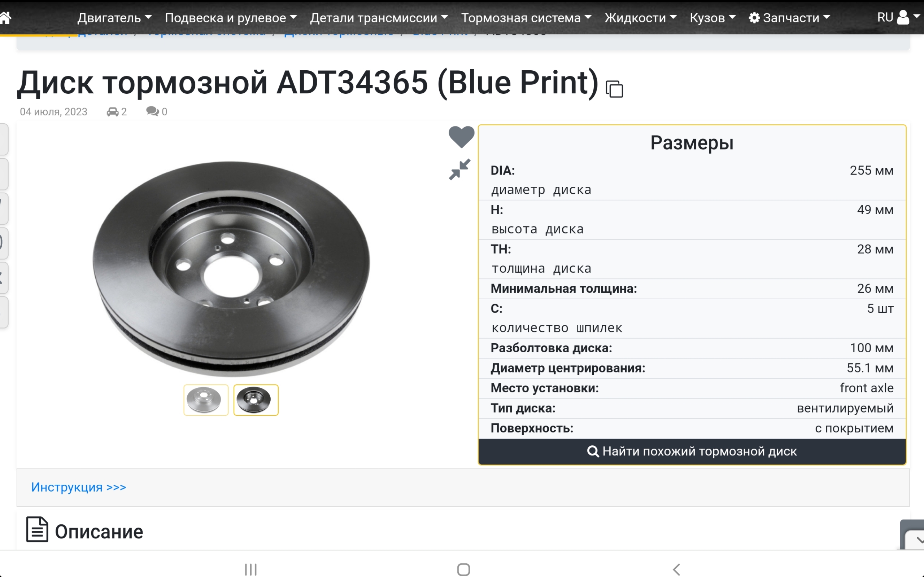Tap Android recent apps button
Screen dimensions: 924x577
click(250, 569)
